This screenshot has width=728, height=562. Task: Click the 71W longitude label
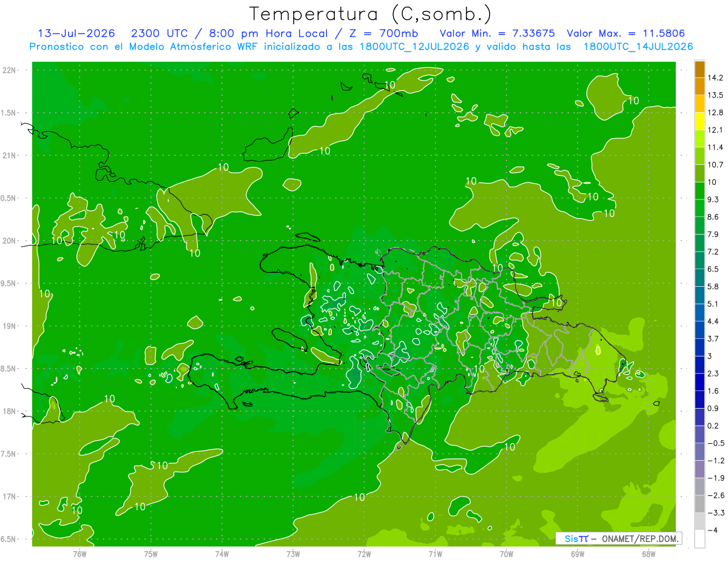click(435, 554)
